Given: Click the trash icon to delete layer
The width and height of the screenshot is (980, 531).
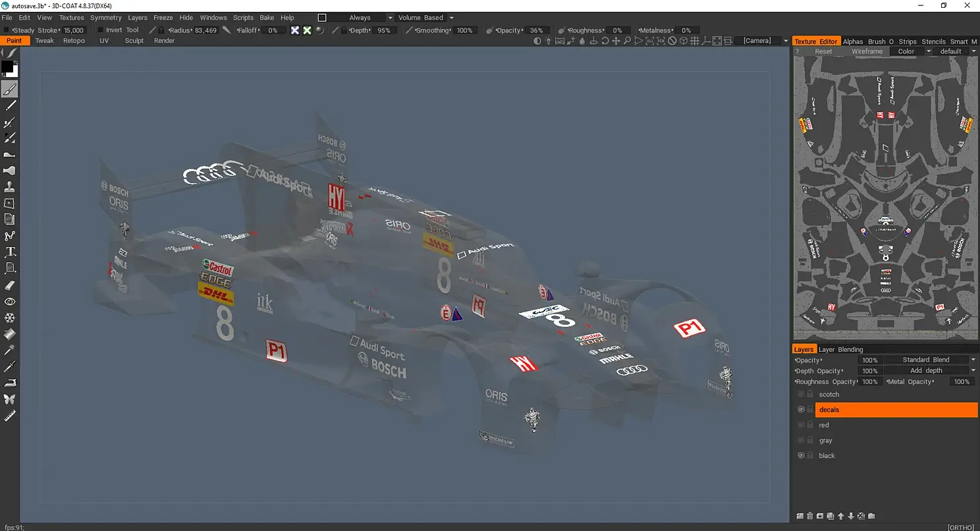Looking at the screenshot, I should [x=810, y=516].
